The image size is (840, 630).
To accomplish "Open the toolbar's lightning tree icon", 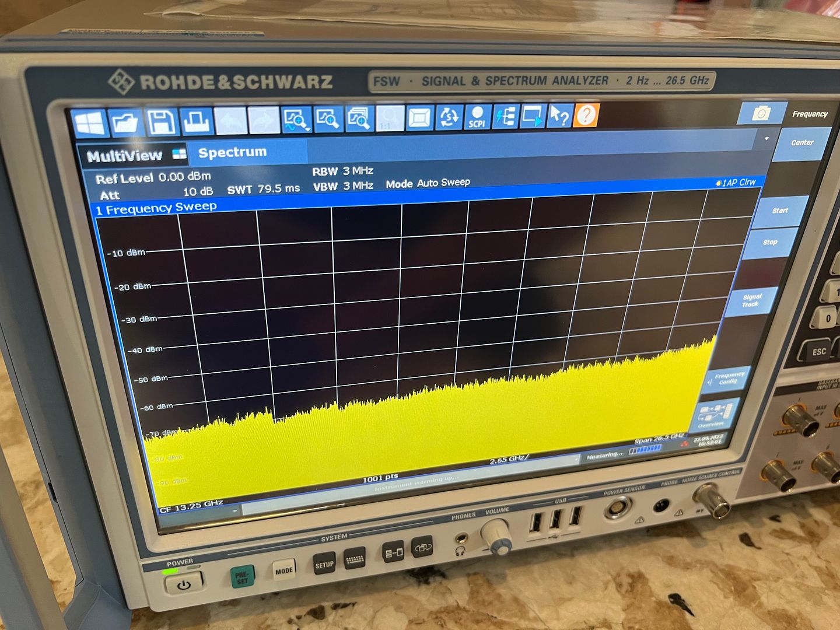I will click(x=506, y=116).
